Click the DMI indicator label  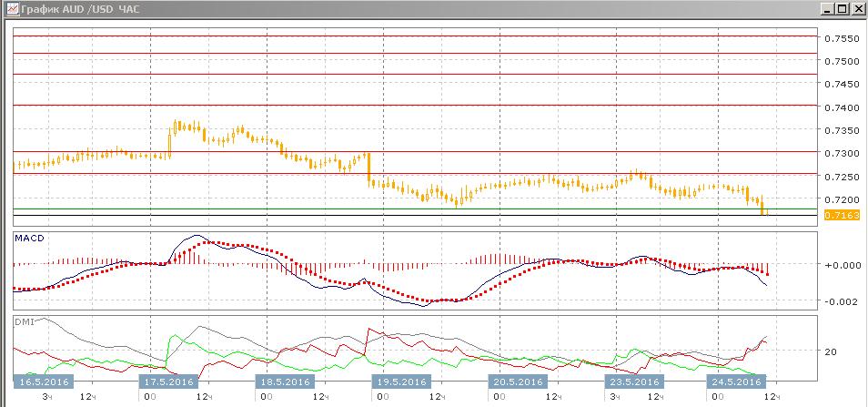point(25,321)
